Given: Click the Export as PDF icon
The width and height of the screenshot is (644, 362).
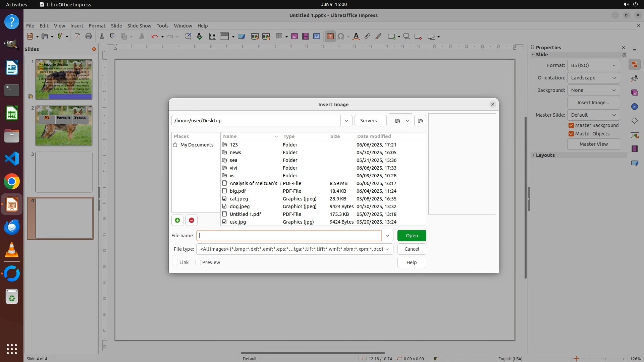Looking at the screenshot, I should click(77, 37).
